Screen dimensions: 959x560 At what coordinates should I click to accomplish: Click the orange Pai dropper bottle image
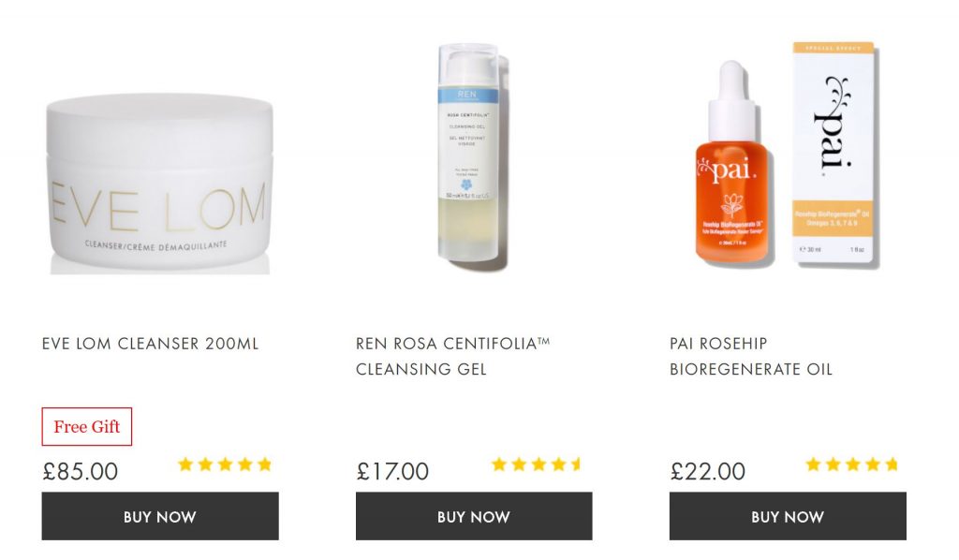tap(732, 162)
